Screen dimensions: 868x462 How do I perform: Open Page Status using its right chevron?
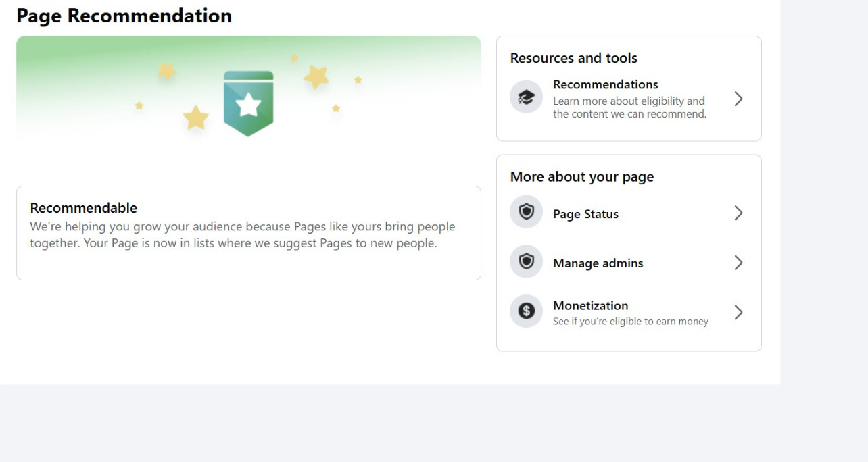[x=738, y=213]
